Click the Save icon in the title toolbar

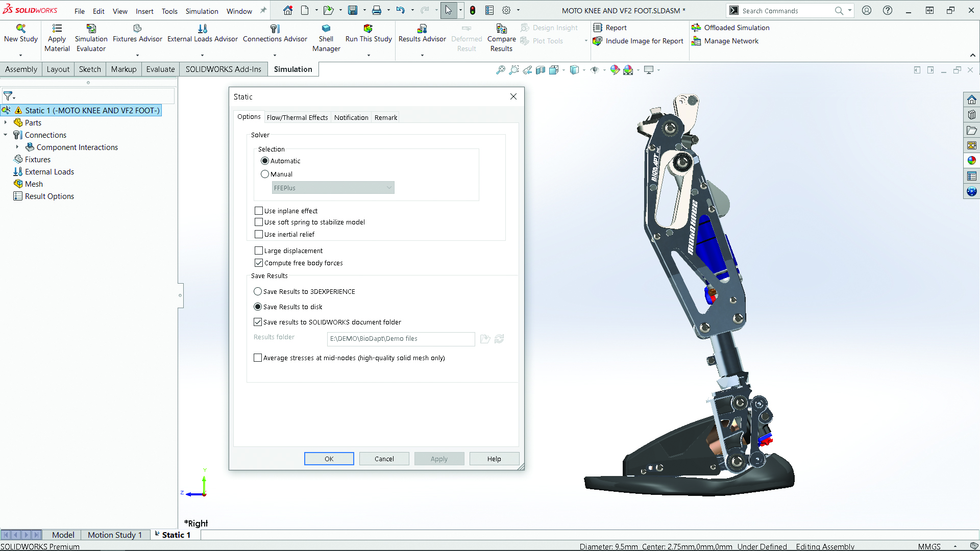click(x=353, y=10)
